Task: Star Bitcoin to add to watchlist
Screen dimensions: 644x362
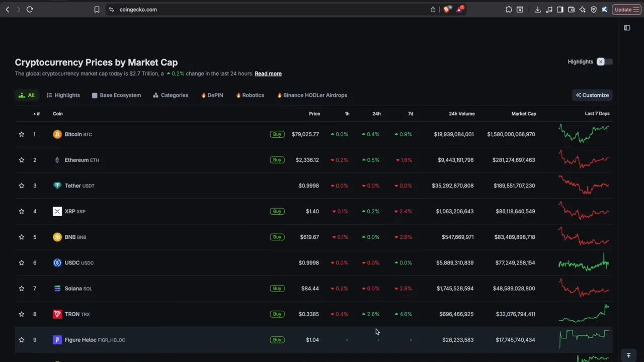Action: 22,134
